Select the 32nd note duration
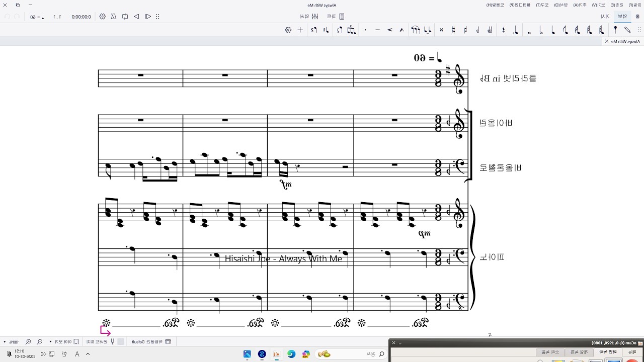644x362 pixels. (x=589, y=30)
